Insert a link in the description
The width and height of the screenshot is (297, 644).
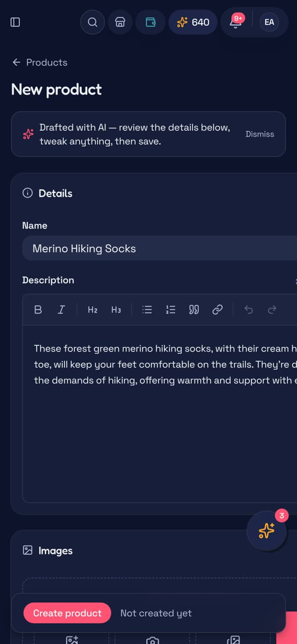pos(217,310)
